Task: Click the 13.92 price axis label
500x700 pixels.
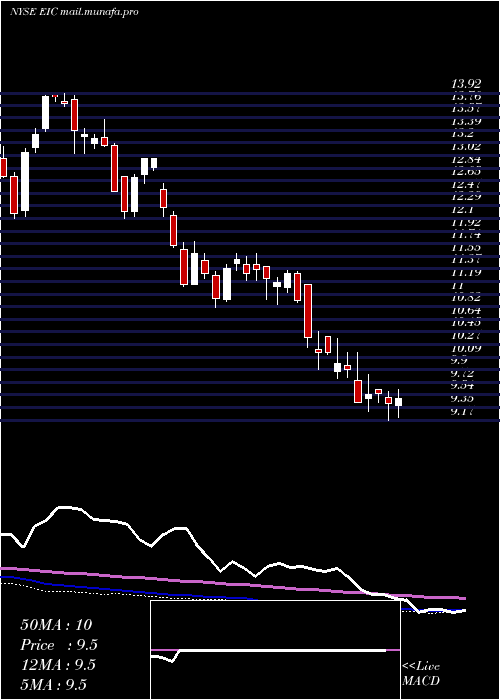Action: pyautogui.click(x=466, y=83)
